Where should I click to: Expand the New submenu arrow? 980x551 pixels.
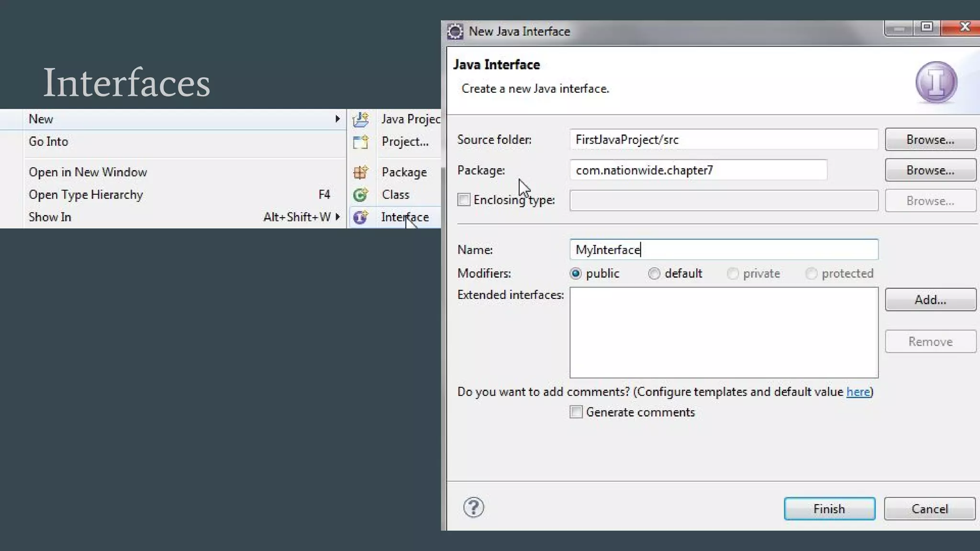coord(337,119)
